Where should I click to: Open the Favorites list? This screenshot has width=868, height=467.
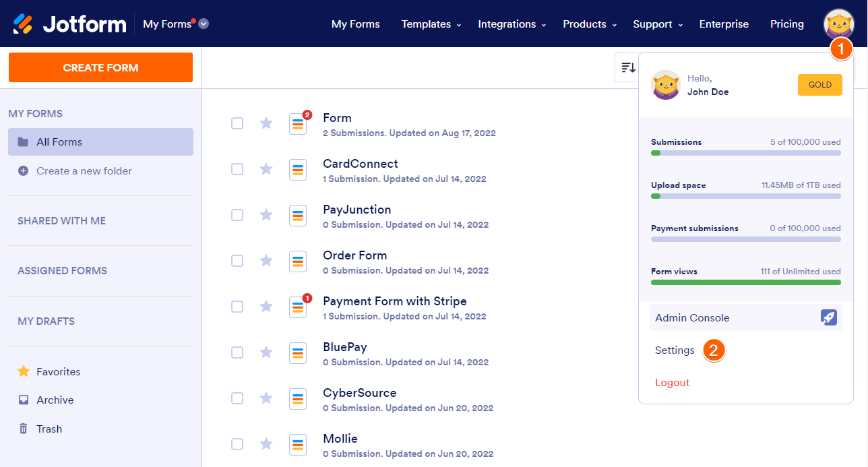pos(59,372)
